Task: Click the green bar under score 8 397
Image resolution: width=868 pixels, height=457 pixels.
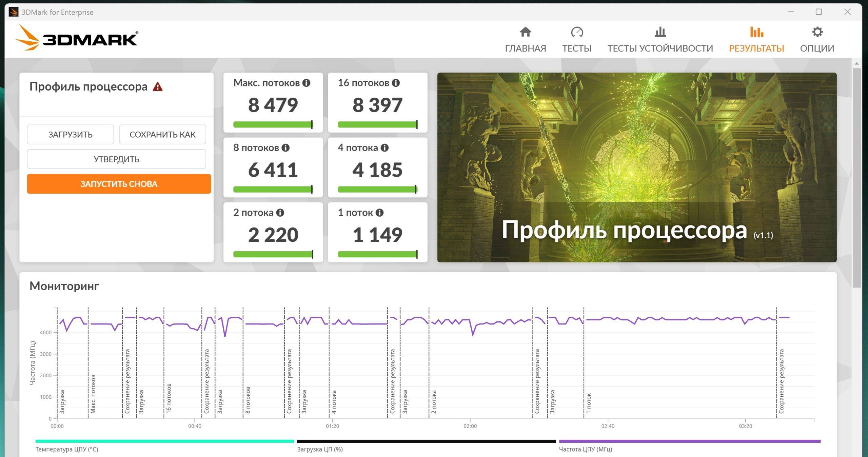Action: [377, 125]
